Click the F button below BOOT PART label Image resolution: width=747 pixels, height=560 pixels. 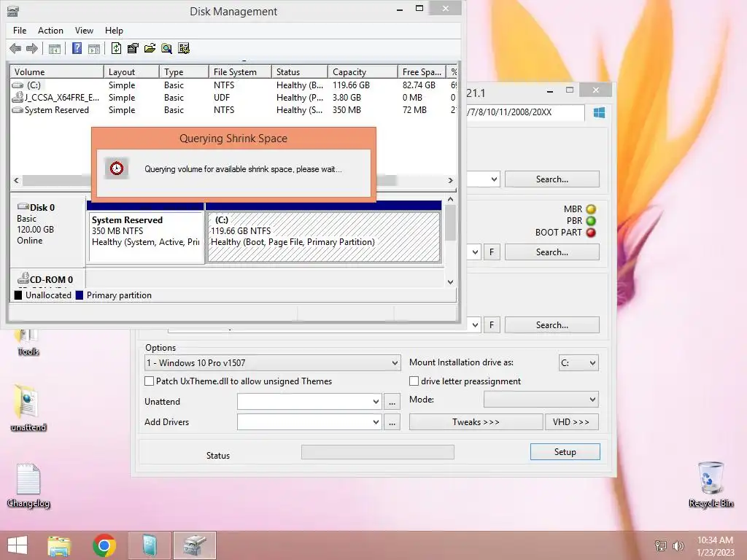[x=492, y=252]
